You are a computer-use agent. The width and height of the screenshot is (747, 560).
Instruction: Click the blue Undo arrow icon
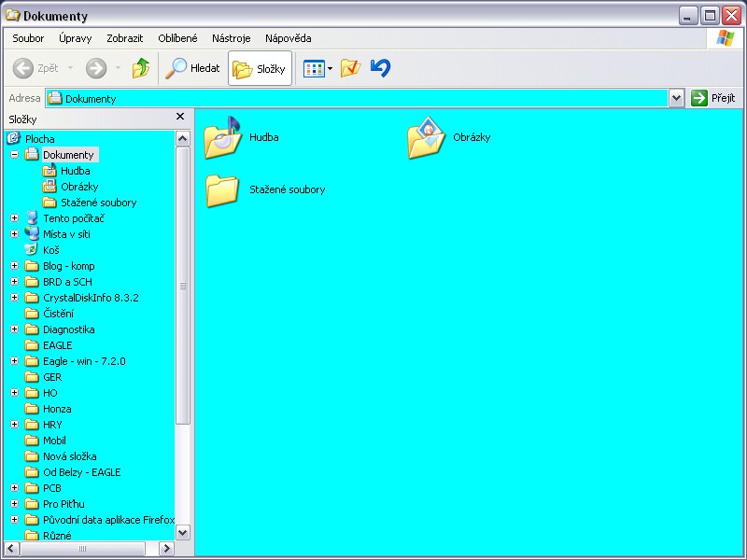tap(380, 68)
